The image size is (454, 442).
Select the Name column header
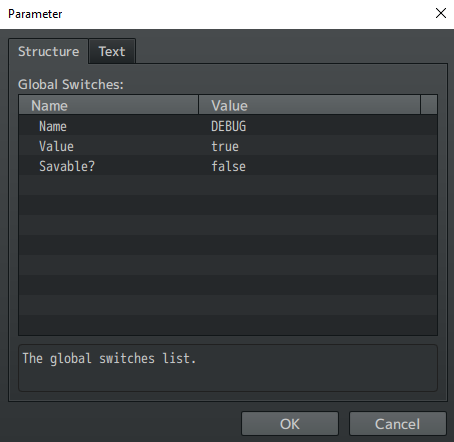pos(109,105)
